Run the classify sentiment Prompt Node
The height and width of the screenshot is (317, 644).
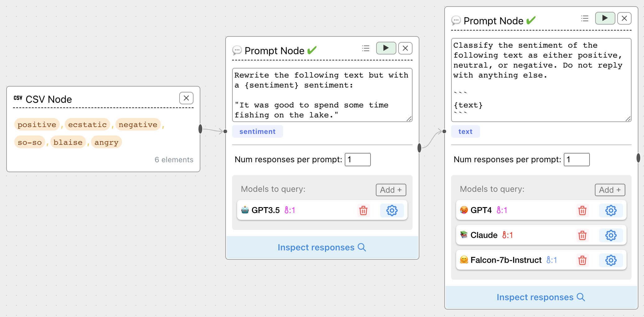[605, 18]
